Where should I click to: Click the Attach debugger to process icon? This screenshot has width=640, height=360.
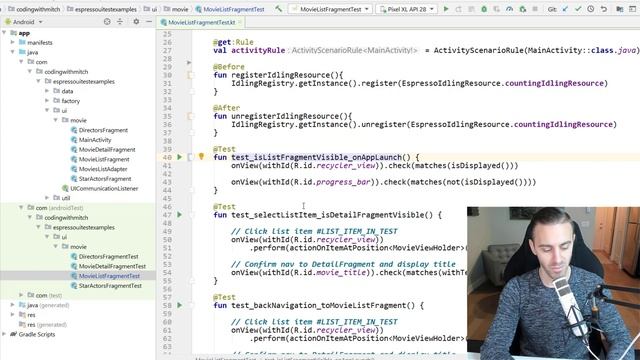[522, 9]
